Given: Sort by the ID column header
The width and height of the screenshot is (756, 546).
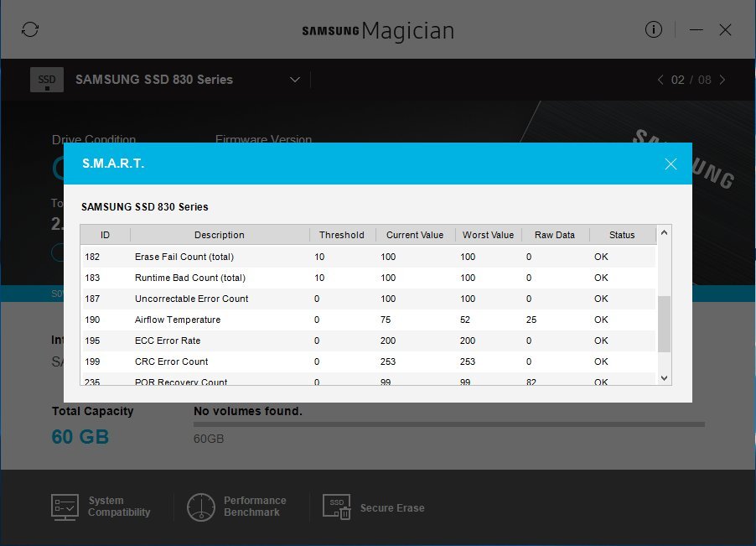Looking at the screenshot, I should [105, 235].
